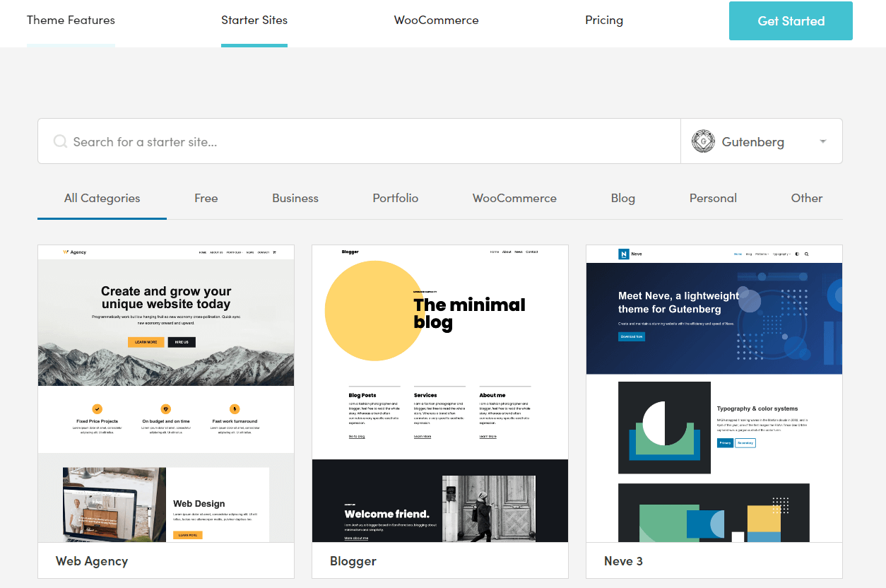Select the All Categories tab
The image size is (886, 588).
102,199
